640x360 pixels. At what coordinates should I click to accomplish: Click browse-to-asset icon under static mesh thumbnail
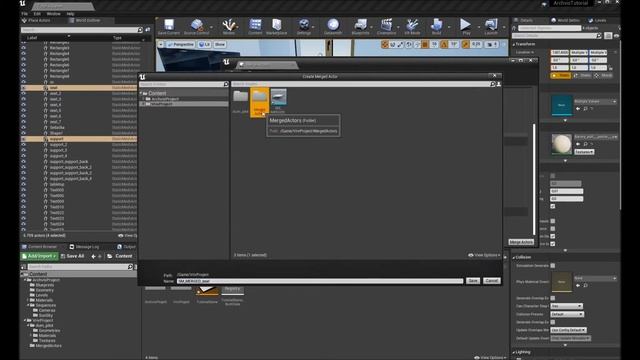click(x=585, y=109)
